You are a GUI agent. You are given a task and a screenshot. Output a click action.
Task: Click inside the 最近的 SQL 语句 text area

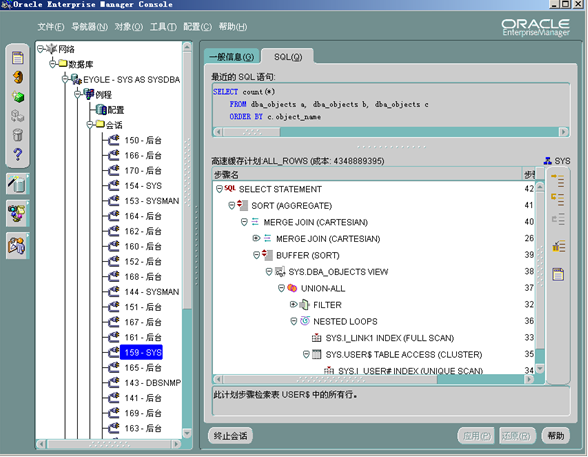pos(391,105)
